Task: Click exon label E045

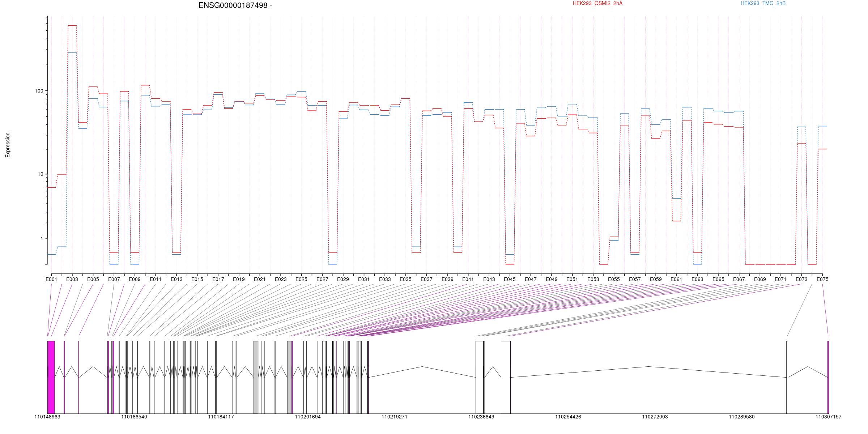Action: 510,279
